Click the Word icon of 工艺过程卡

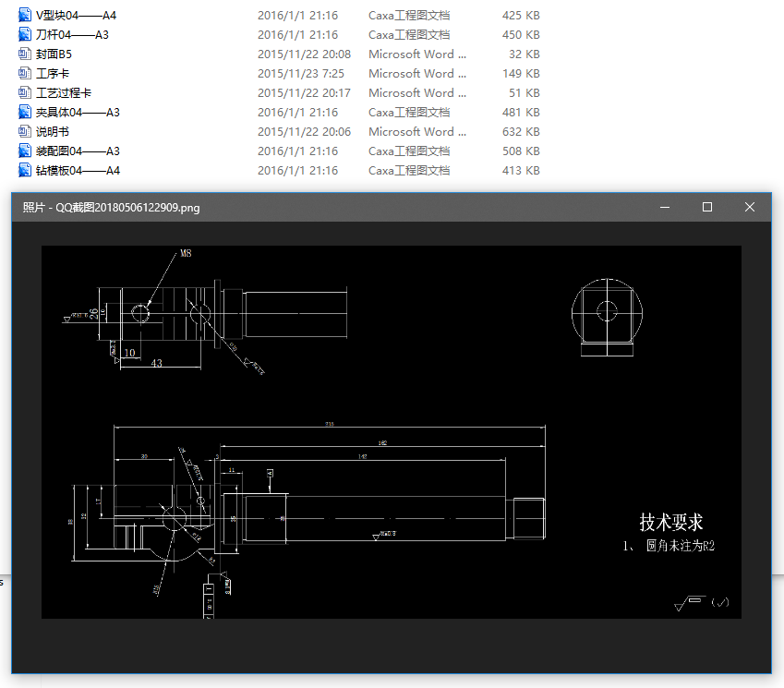22,92
